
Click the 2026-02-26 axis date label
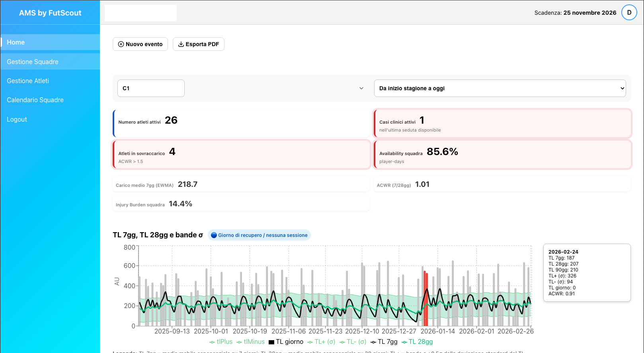(515, 331)
